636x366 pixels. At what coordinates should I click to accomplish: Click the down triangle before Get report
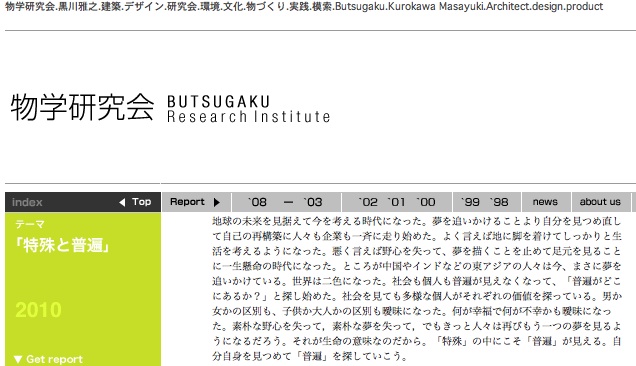coord(17,359)
